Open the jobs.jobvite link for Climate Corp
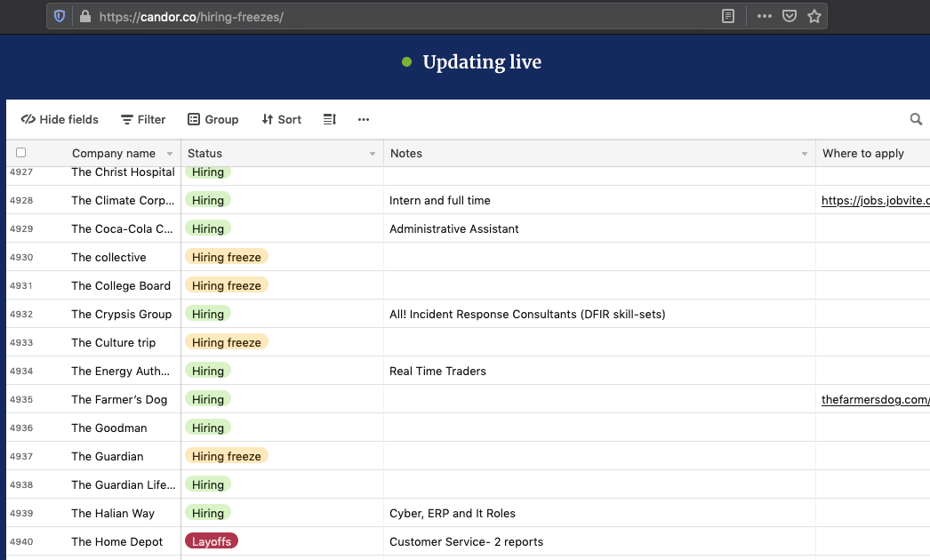 tap(876, 201)
